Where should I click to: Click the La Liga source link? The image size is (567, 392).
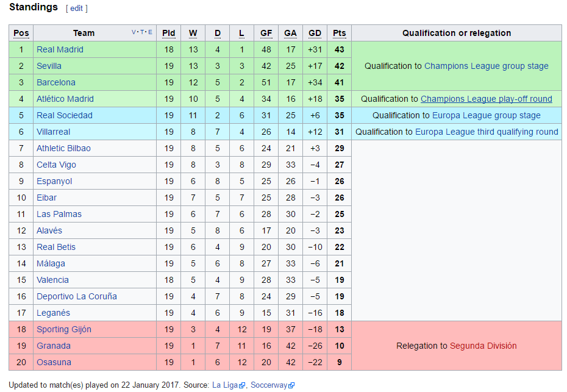pyautogui.click(x=225, y=385)
